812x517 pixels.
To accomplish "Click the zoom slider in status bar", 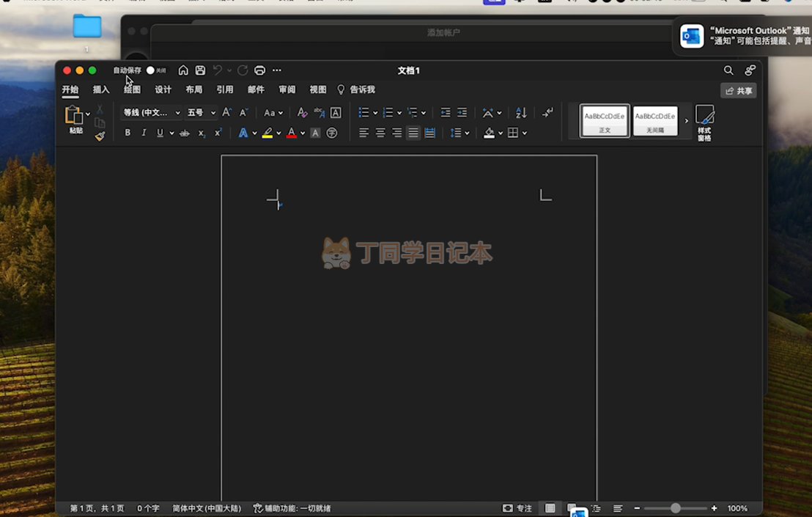I will click(x=675, y=508).
